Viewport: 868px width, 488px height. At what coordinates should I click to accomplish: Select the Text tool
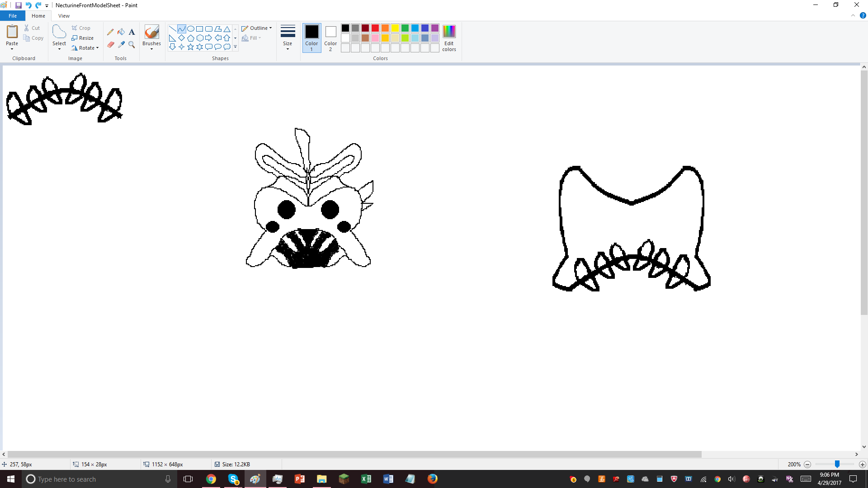(x=132, y=32)
